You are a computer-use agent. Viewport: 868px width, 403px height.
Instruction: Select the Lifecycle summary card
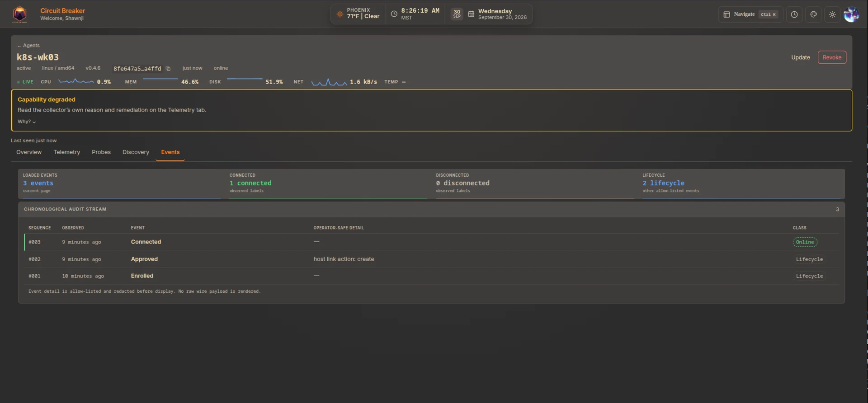click(x=741, y=184)
